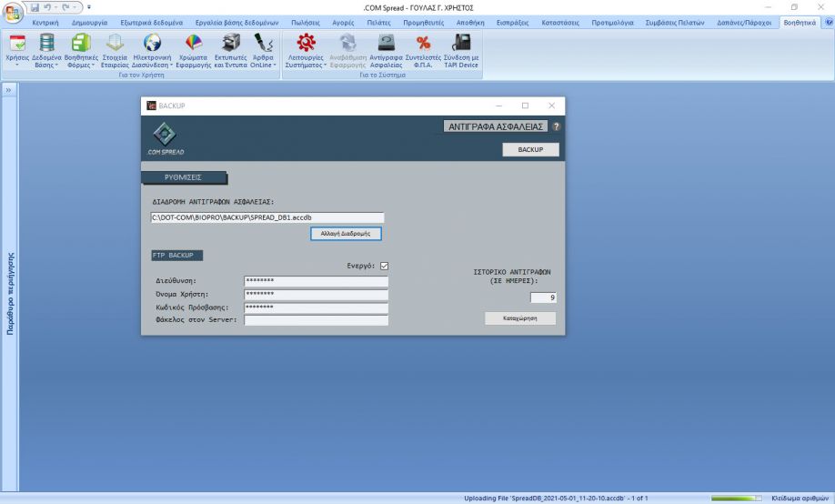Open Συντελεστές Φ.Π.Α. percent icon
Viewport: 835px width, 504px height.
[423, 43]
